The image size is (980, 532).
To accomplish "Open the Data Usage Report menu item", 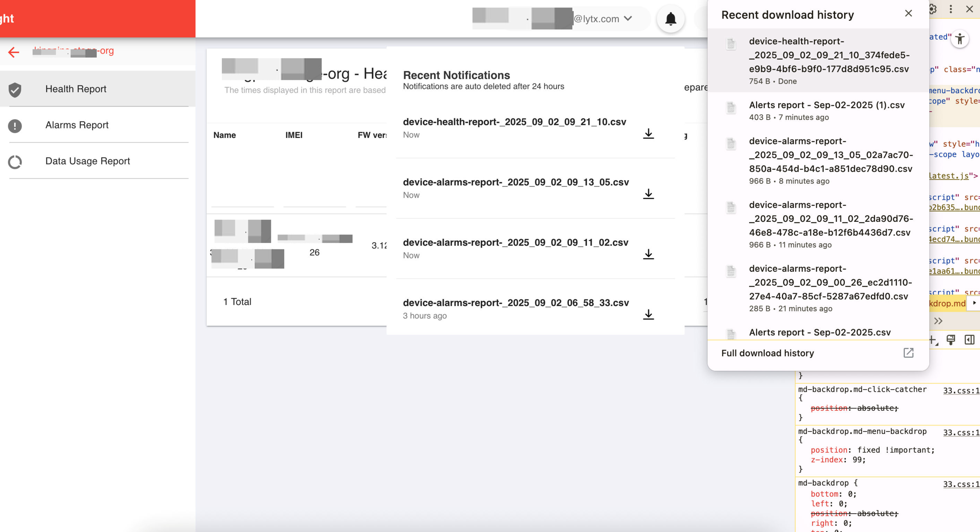I will (x=87, y=161).
